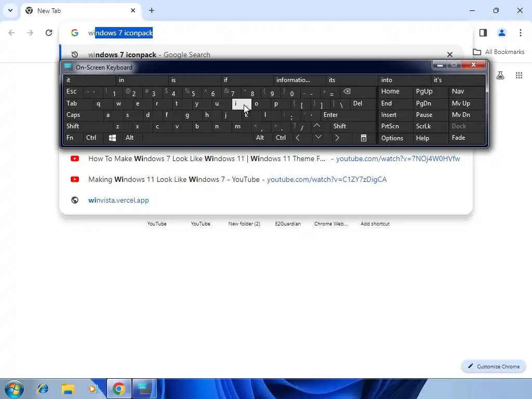532x399 pixels.
Task: Pick the 'if' word prediction
Action: (x=247, y=80)
